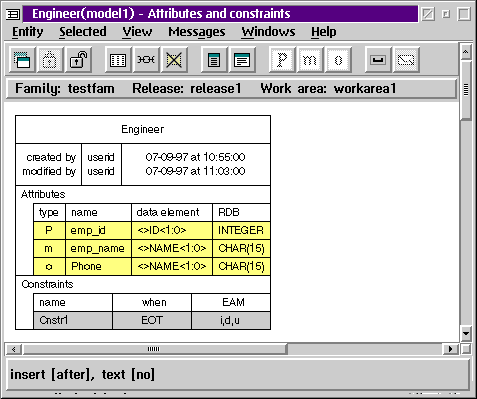This screenshot has width=477, height=399.
Task: Click the data element cell in emp_name row
Action: point(172,249)
